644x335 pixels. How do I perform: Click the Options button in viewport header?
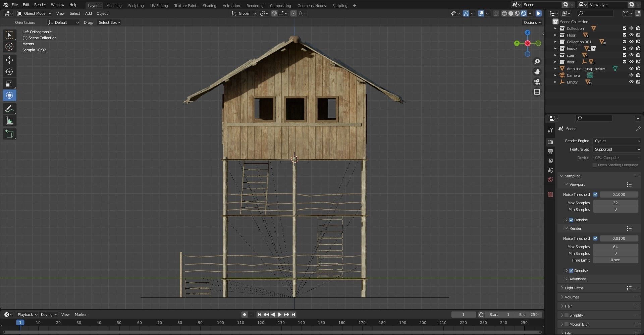click(x=532, y=22)
